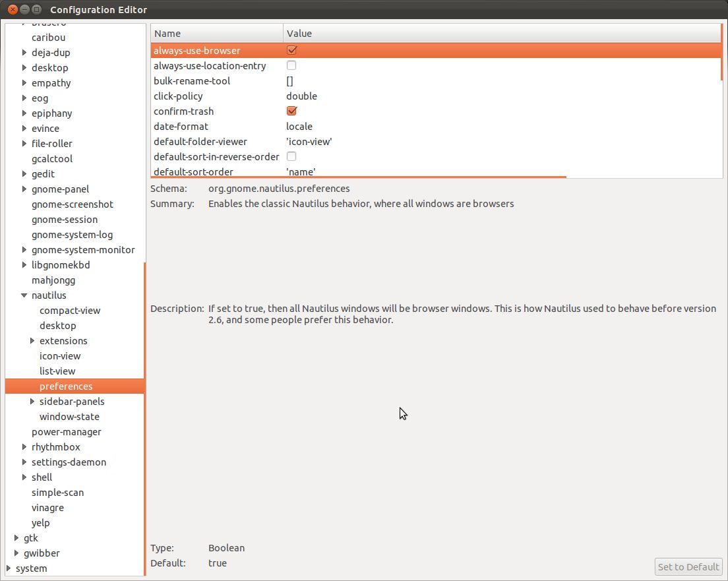This screenshot has width=728, height=581.
Task: Uncheck the confirm-trash checkbox
Action: pos(291,111)
